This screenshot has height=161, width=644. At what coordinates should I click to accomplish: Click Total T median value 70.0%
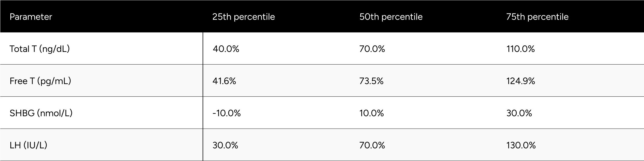(372, 49)
